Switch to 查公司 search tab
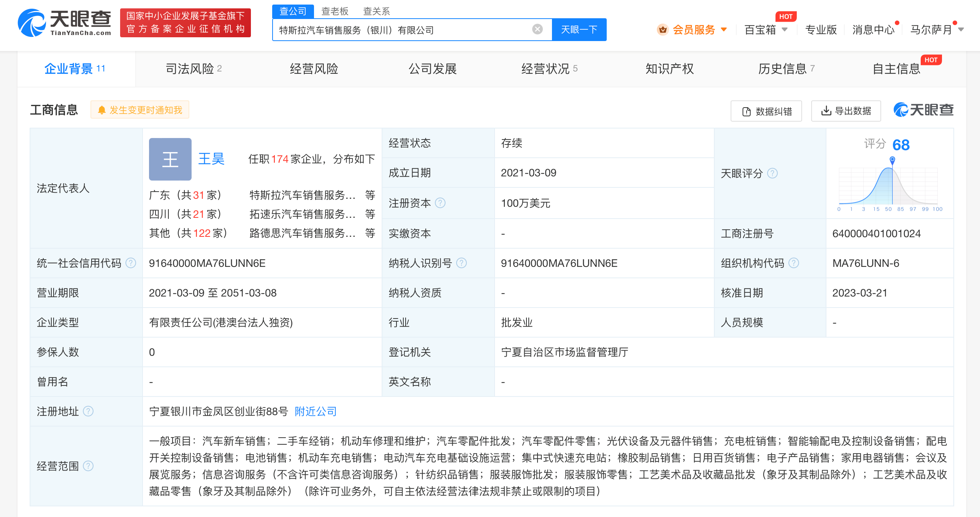Image resolution: width=980 pixels, height=517 pixels. [x=293, y=11]
